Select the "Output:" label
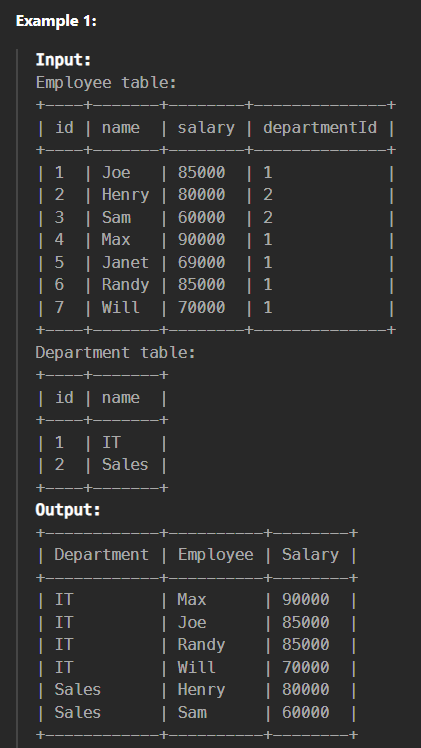 click(x=68, y=510)
